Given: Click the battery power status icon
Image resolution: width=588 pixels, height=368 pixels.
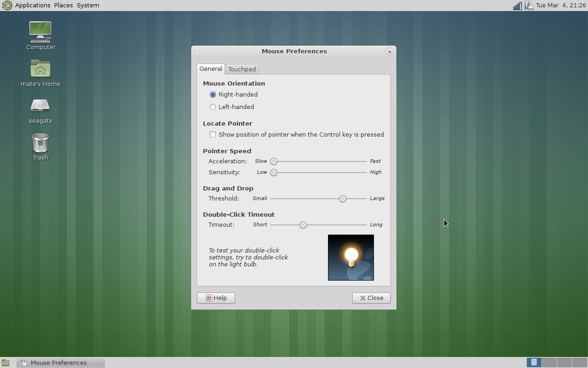Looking at the screenshot, I should click(529, 6).
